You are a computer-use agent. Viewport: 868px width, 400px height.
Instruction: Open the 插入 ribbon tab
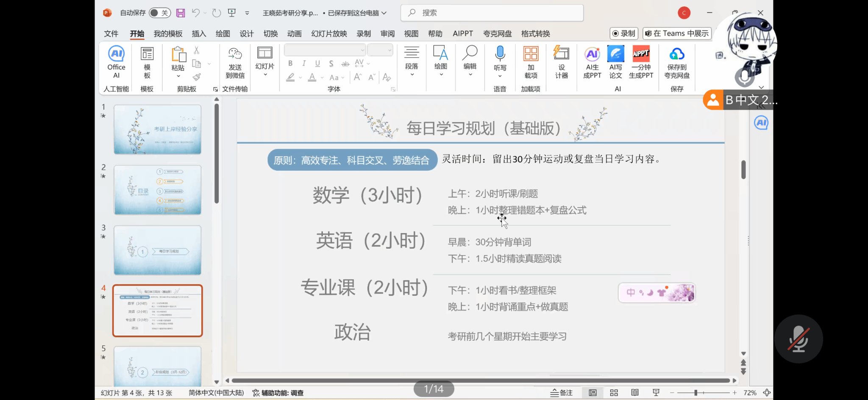point(199,33)
